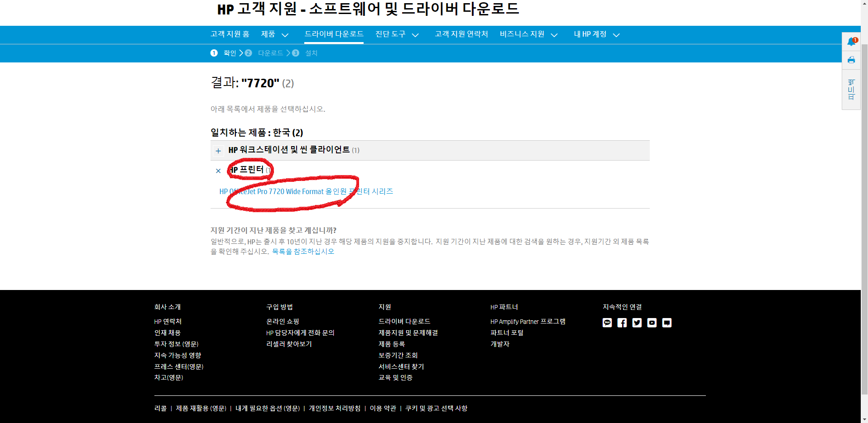Open the notification bell icon
The image size is (868, 423).
851,42
